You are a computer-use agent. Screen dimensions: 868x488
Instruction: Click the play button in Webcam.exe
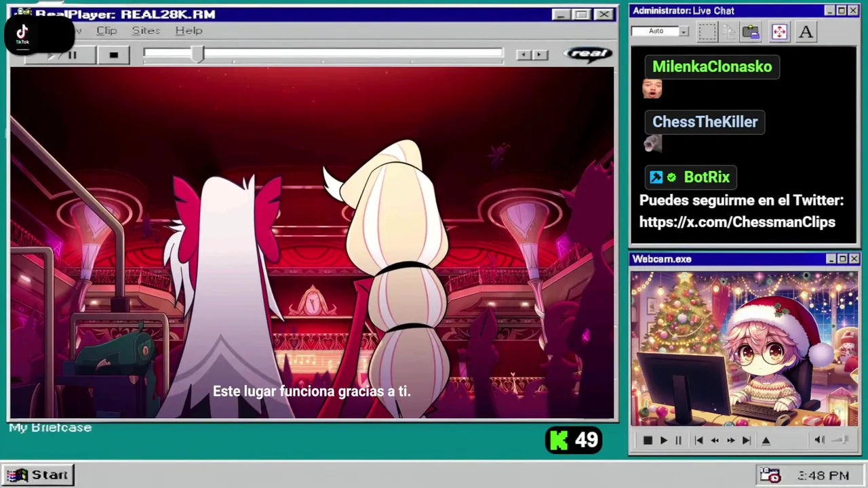(663, 441)
